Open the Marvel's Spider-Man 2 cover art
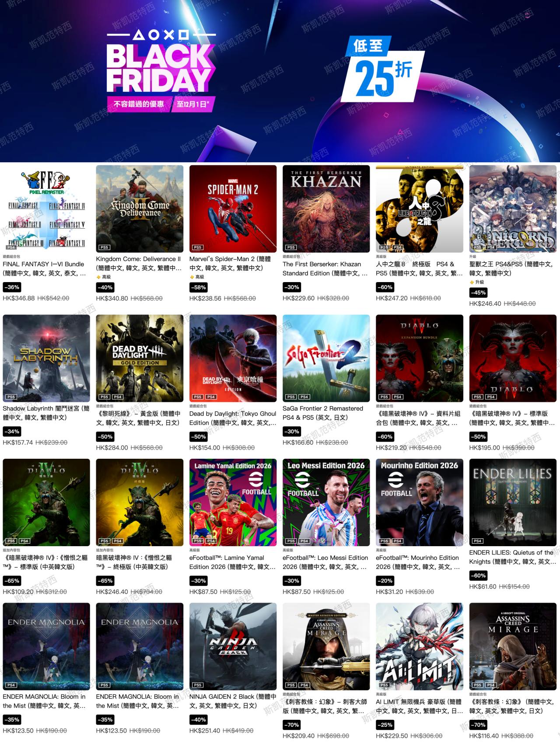Image resolution: width=560 pixels, height=743 pixels. [233, 209]
